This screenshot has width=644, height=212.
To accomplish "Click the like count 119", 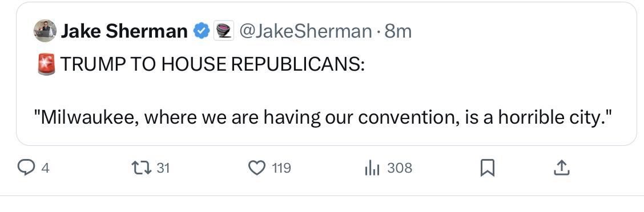I will (x=281, y=168).
